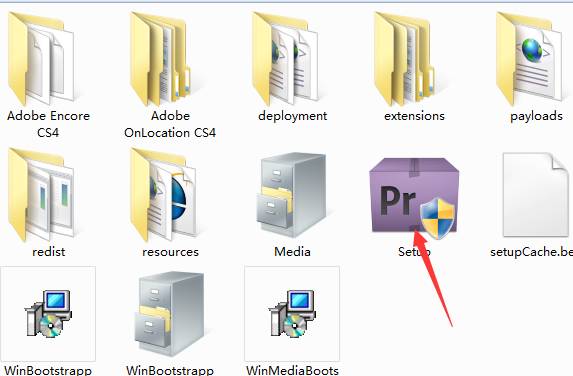Click the WinMediaBoots installer icon
The width and height of the screenshot is (573, 376).
pyautogui.click(x=292, y=314)
